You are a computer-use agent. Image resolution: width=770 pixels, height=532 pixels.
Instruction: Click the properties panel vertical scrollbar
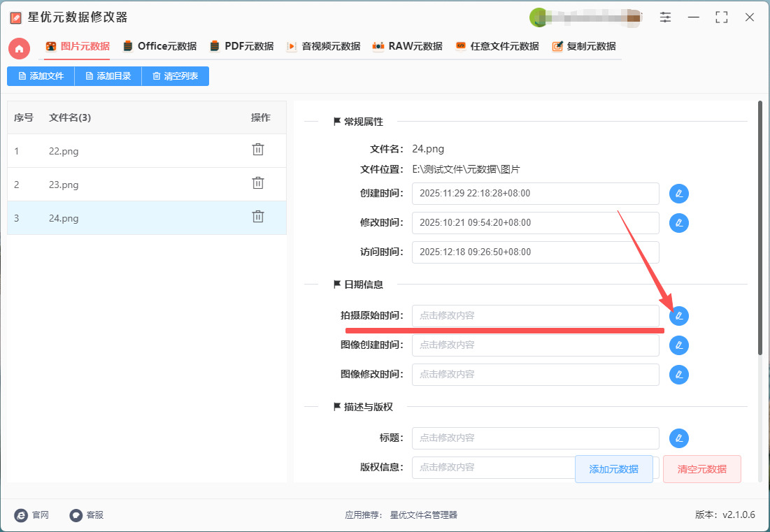(x=760, y=228)
